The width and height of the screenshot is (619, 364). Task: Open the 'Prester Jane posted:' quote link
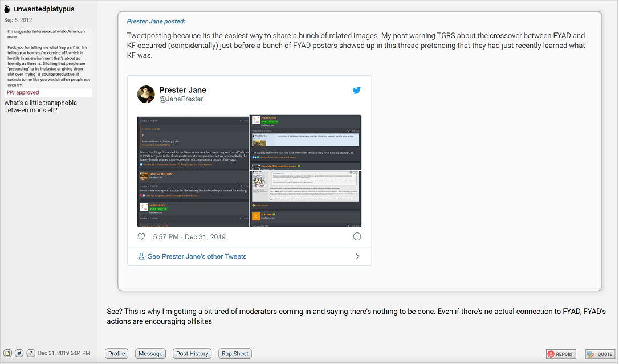click(x=156, y=21)
